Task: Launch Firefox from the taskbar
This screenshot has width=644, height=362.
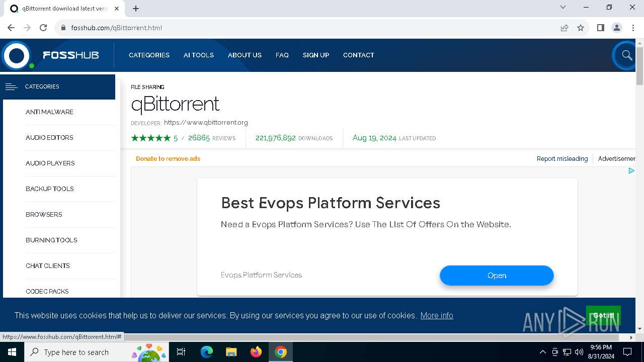Action: (256, 352)
